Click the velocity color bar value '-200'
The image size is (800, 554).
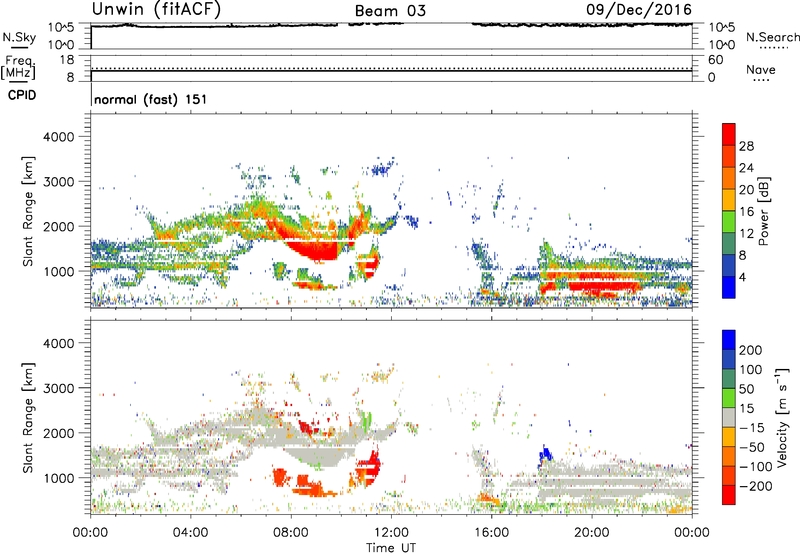pyautogui.click(x=755, y=486)
